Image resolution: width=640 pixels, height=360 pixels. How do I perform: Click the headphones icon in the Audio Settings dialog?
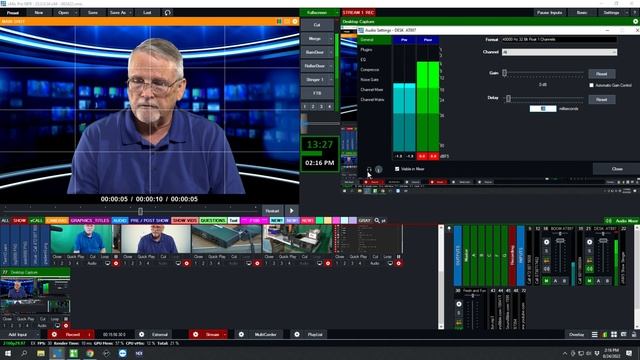(x=369, y=169)
